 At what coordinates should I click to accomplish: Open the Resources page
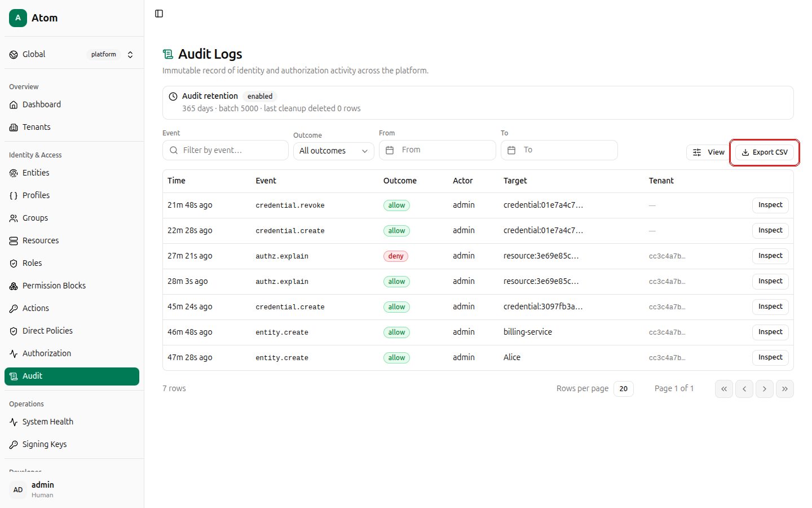pos(72,240)
